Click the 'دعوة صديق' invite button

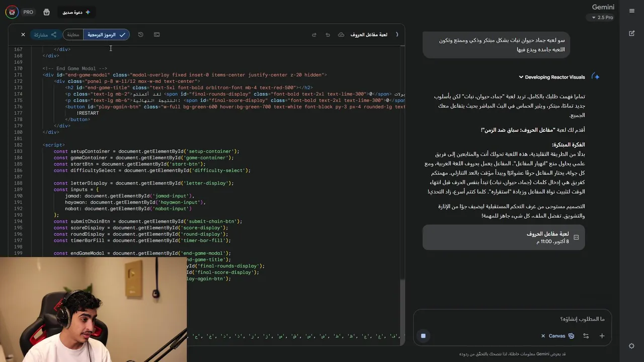tap(76, 12)
